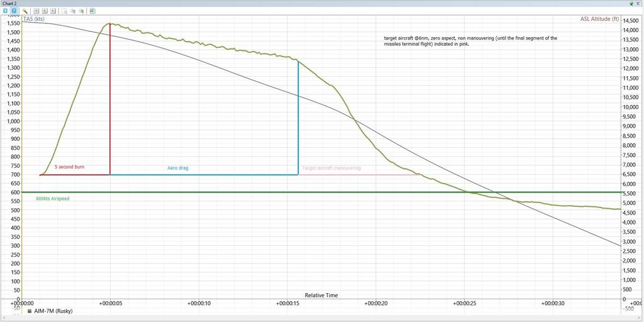Click the first magnifier page icon

pos(65,11)
